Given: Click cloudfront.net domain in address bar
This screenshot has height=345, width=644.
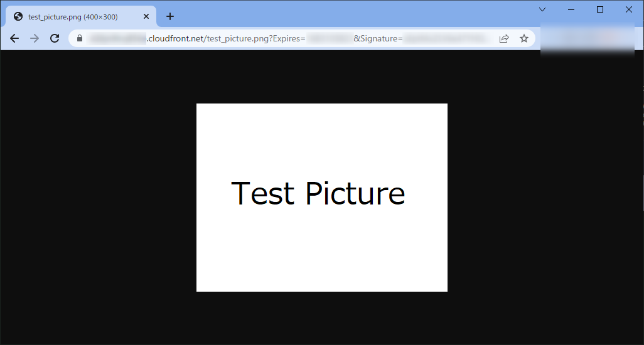Looking at the screenshot, I should pos(175,38).
